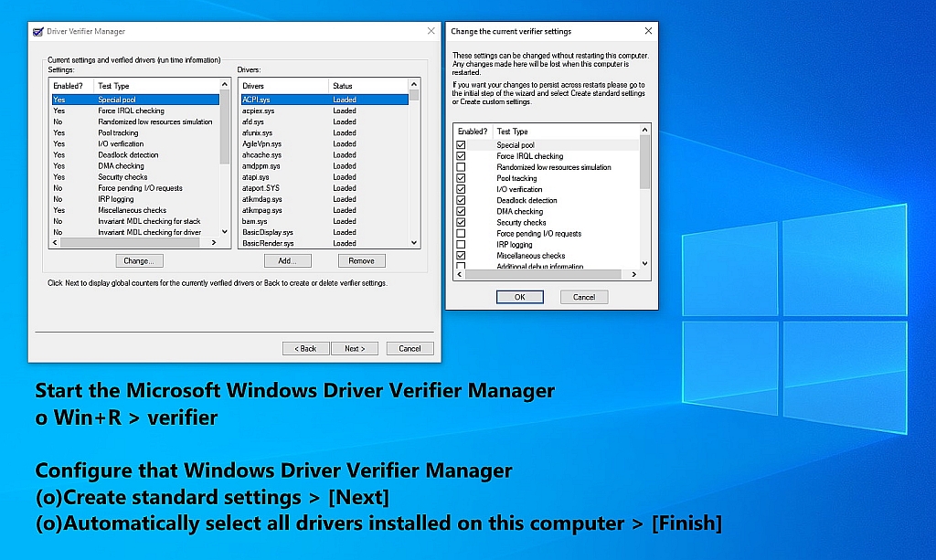
Task: Click the Next > button
Action: 355,348
